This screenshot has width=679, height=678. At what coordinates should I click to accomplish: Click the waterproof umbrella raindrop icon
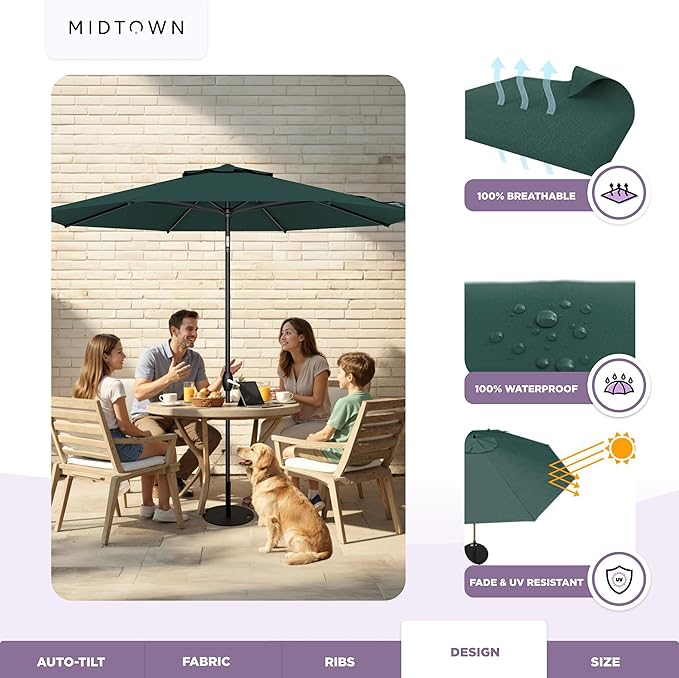click(619, 385)
